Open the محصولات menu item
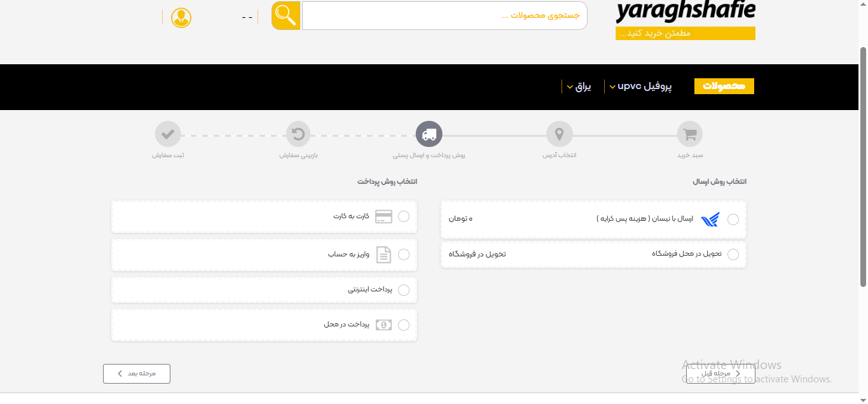 [724, 86]
